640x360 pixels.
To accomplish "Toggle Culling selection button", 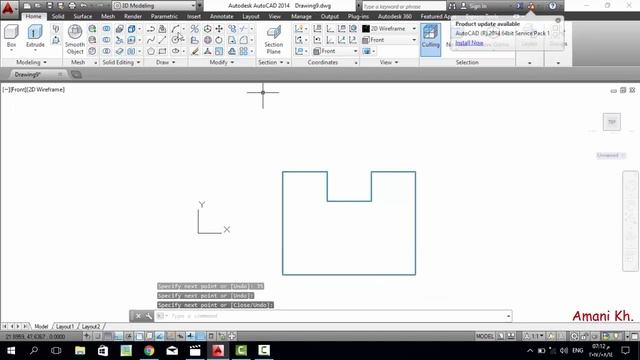I will (x=430, y=39).
